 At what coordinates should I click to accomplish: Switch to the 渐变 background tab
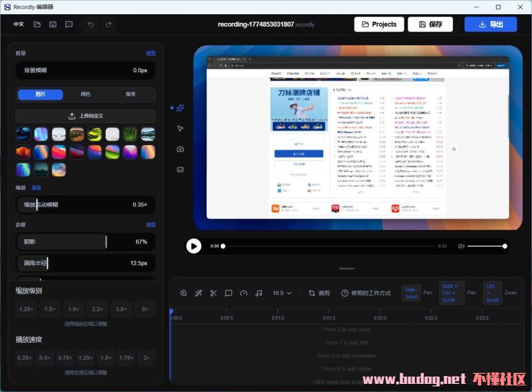click(131, 95)
